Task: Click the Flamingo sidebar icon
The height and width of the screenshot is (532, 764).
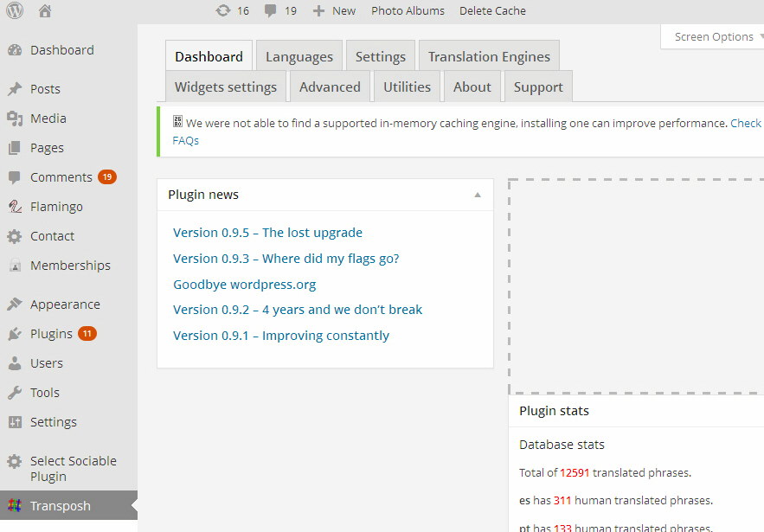Action: [x=15, y=207]
